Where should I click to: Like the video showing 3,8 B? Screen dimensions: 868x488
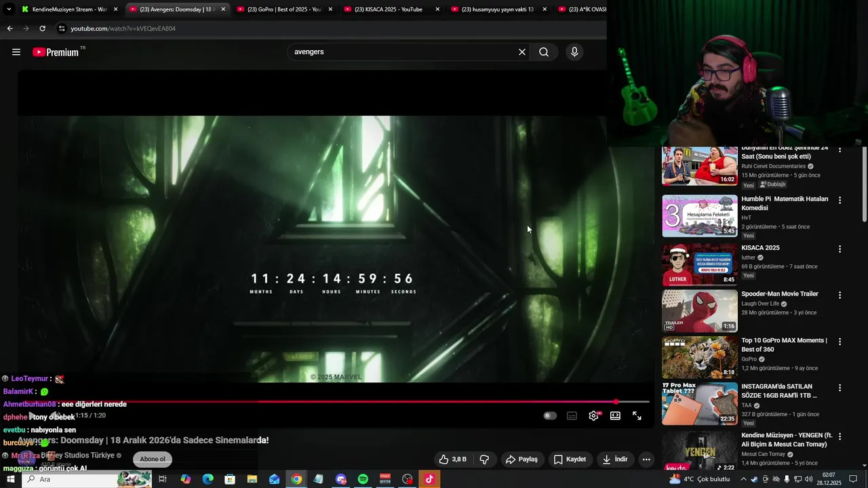tap(452, 460)
